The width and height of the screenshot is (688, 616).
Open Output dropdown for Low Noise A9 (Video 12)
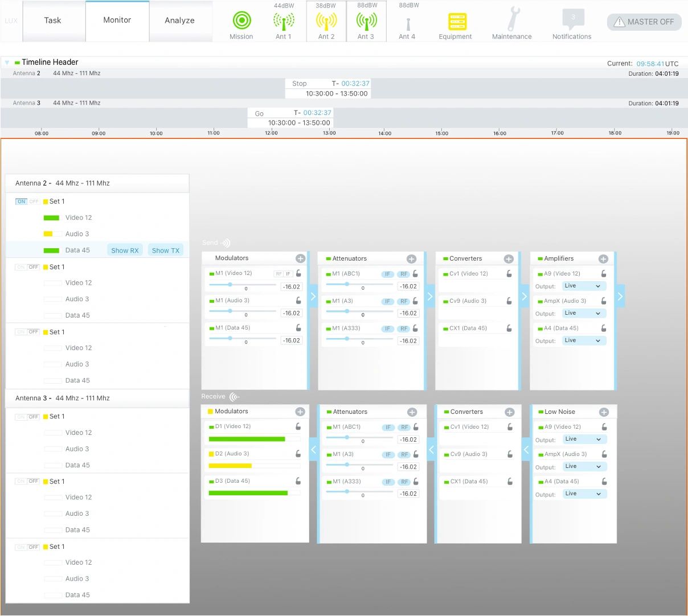point(584,440)
